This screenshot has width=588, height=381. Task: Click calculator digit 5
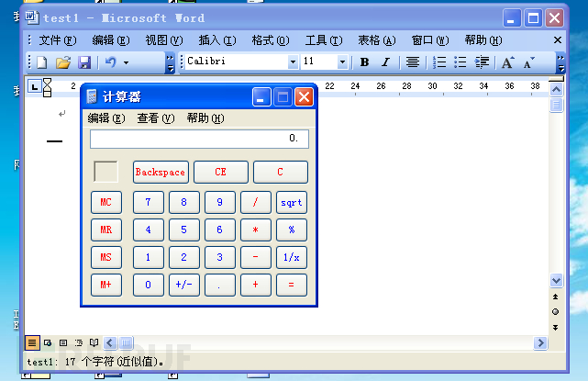[x=184, y=230]
